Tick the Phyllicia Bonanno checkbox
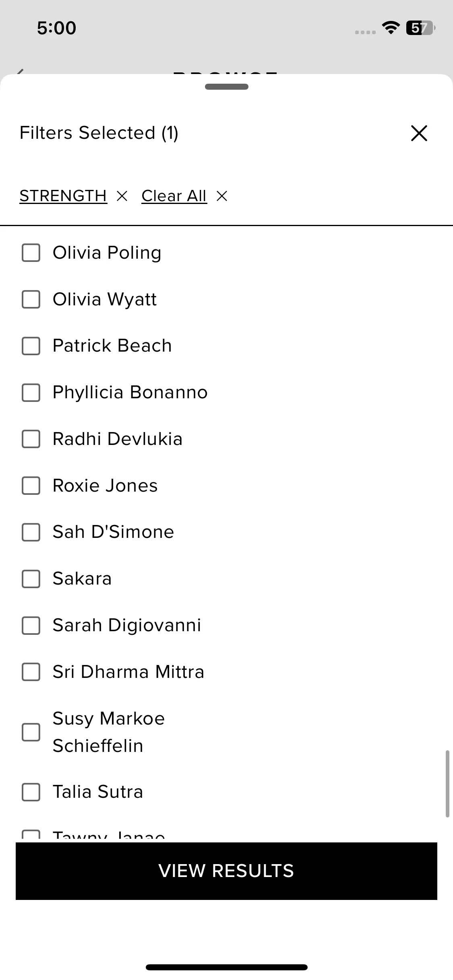This screenshot has height=980, width=453. (31, 393)
